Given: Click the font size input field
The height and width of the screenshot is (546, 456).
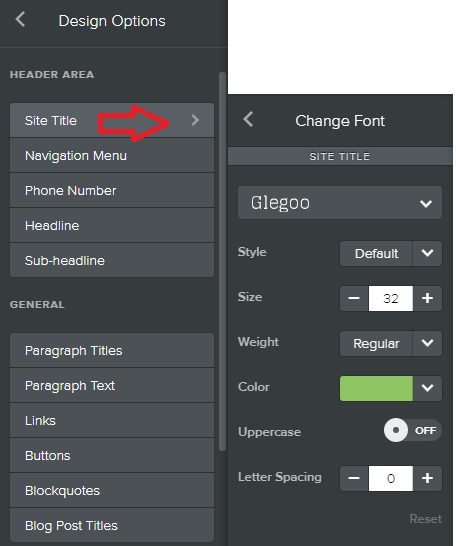Looking at the screenshot, I should (x=391, y=298).
